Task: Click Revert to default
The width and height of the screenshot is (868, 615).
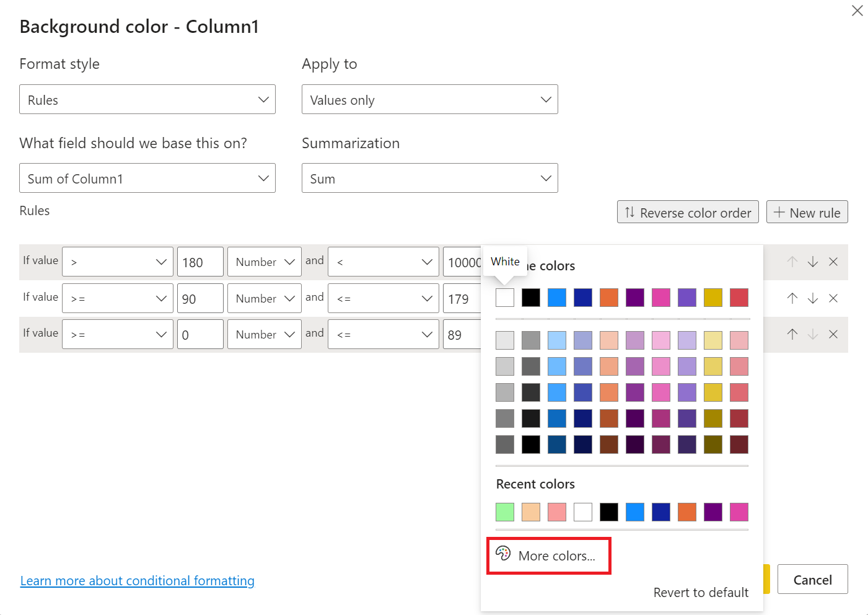Action: 701,592
